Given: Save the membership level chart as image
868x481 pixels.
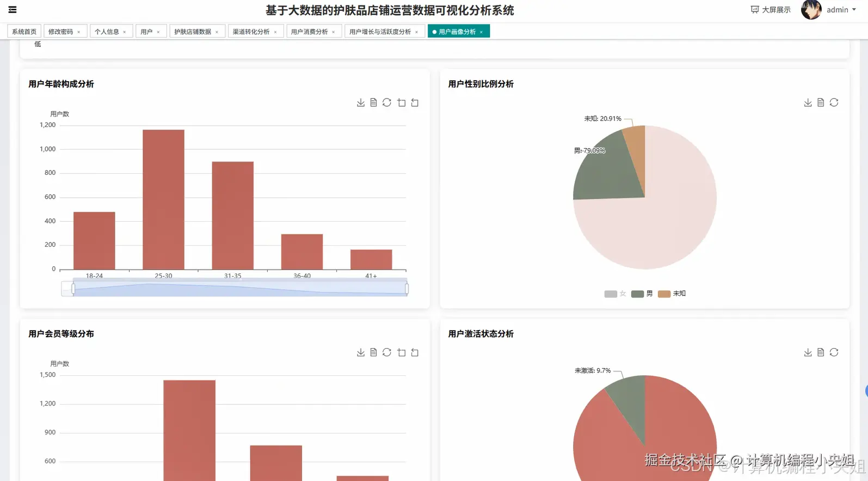Looking at the screenshot, I should coord(360,352).
